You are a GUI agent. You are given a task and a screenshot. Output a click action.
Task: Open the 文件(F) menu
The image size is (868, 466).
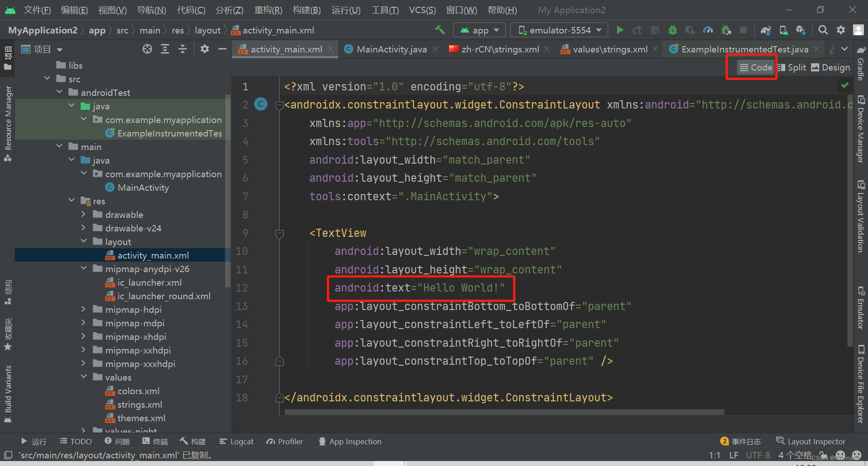coord(37,10)
